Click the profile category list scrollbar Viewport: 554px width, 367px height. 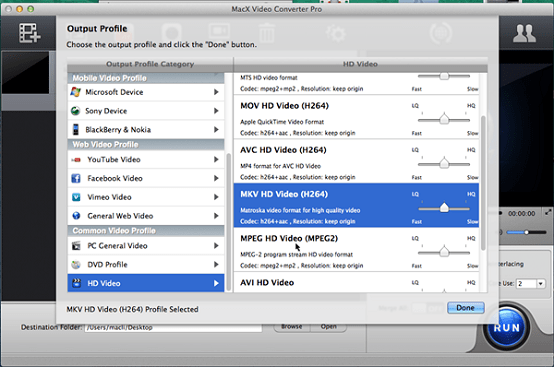pos(228,222)
